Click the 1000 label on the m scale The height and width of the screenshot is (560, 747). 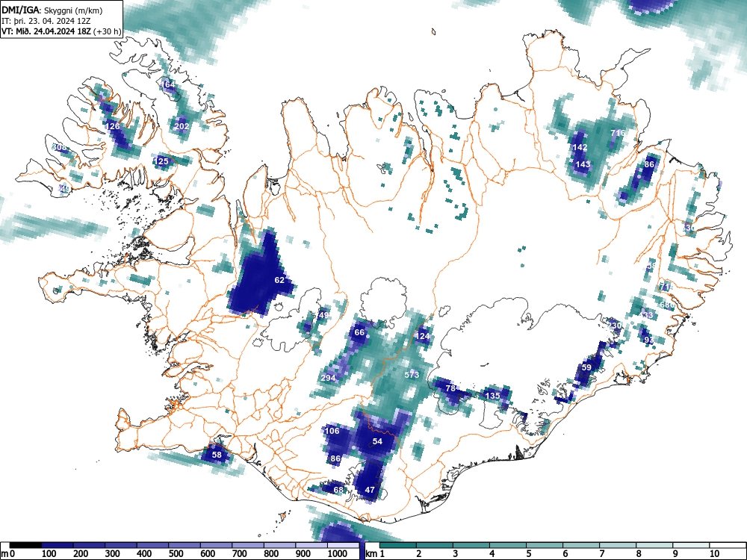[337, 553]
